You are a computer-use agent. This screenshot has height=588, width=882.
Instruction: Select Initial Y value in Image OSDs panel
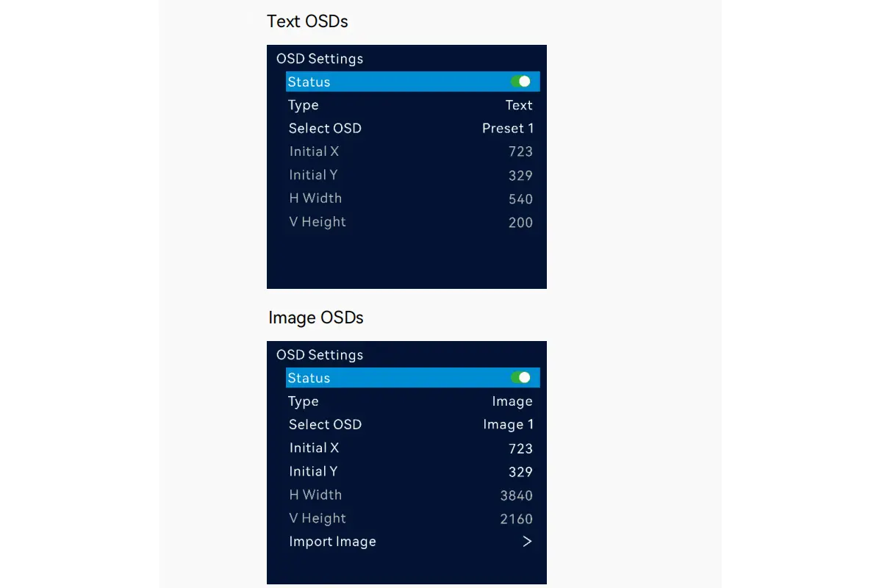(x=520, y=472)
